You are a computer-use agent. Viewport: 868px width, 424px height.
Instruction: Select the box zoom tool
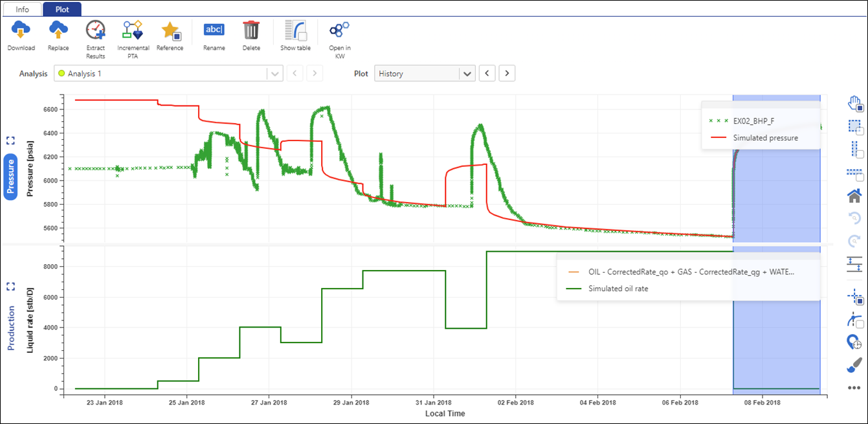pyautogui.click(x=854, y=127)
